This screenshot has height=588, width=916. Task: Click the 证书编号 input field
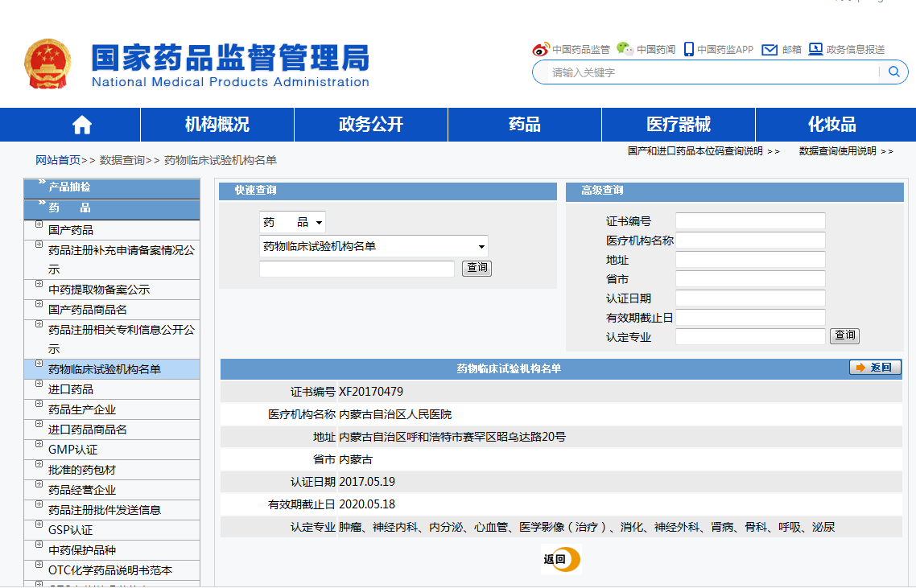(x=750, y=220)
